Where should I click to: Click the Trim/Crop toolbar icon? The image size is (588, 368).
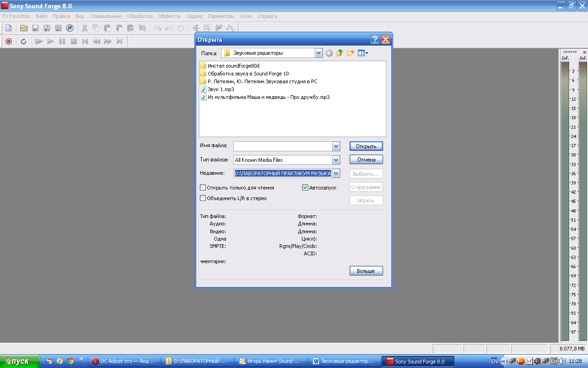(142, 28)
